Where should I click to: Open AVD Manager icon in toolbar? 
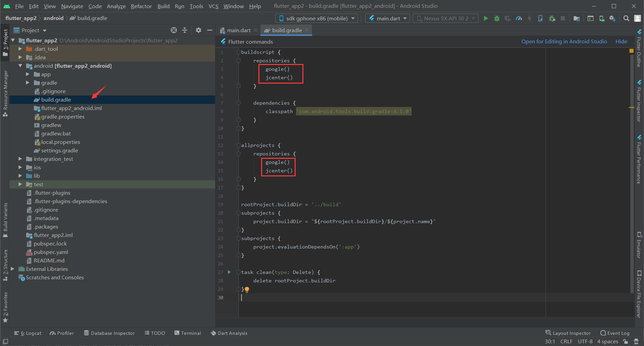[x=602, y=18]
